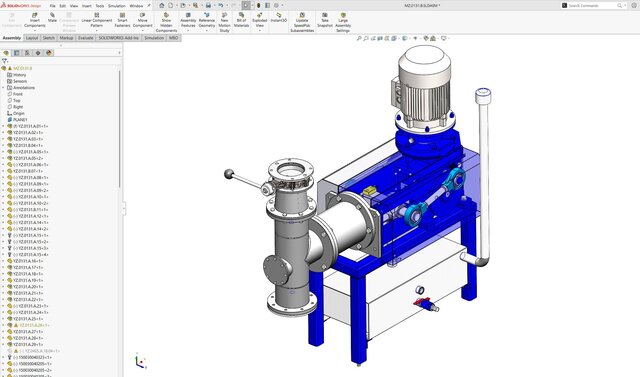Open the File menu
Viewport: 640px width, 377px height.
pyautogui.click(x=53, y=6)
